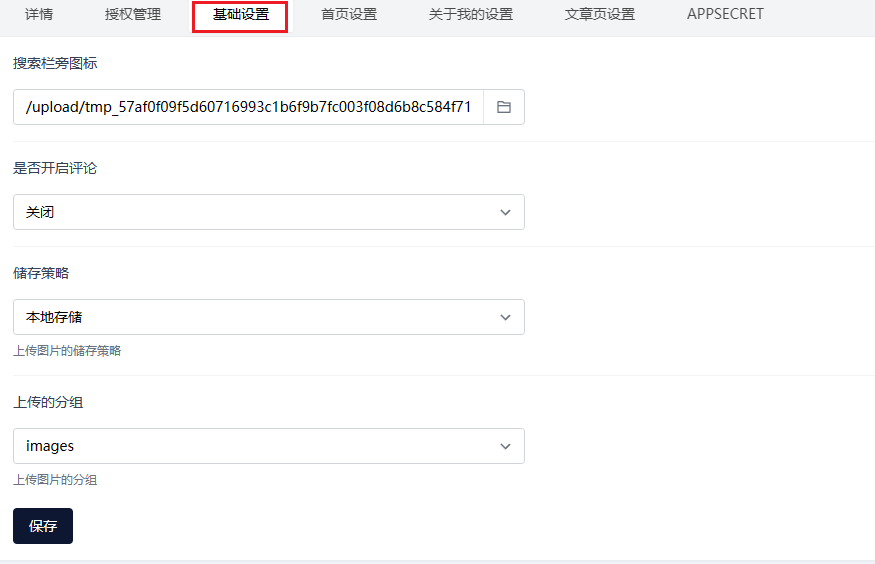Focus the 搜索栏旁图标 upload path field

coord(248,107)
